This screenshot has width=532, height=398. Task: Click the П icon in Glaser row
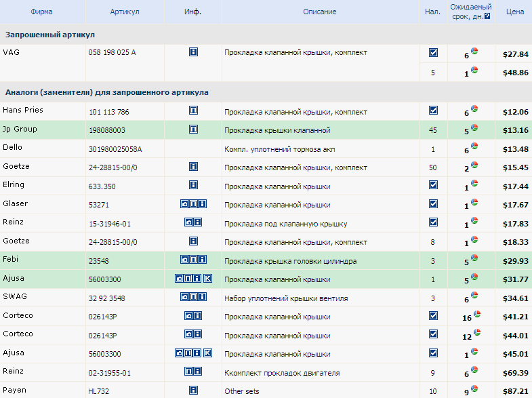pyautogui.click(x=193, y=204)
